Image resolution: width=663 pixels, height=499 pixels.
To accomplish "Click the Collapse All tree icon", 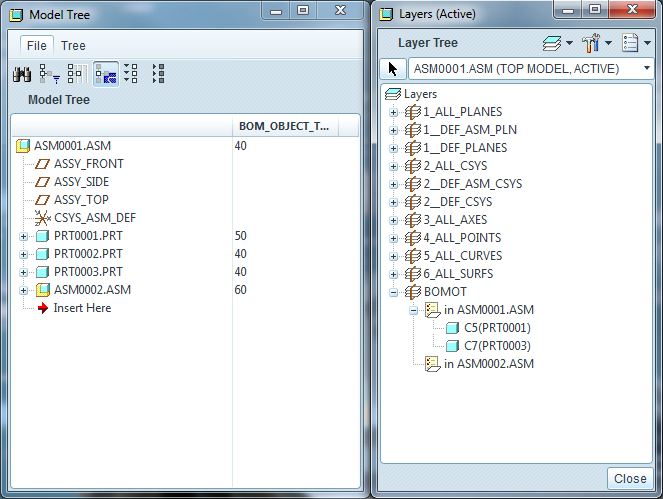I will [x=158, y=74].
